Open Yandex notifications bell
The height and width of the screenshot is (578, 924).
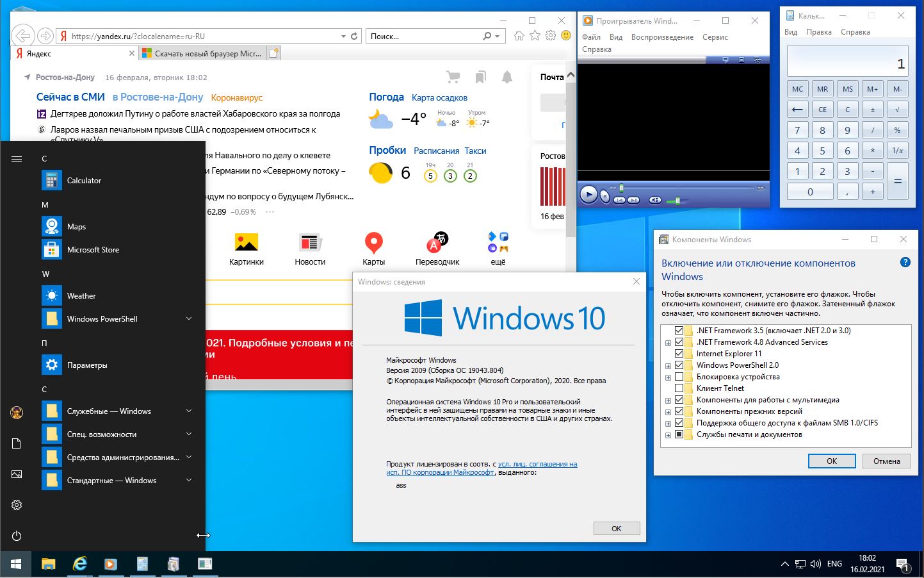point(507,78)
